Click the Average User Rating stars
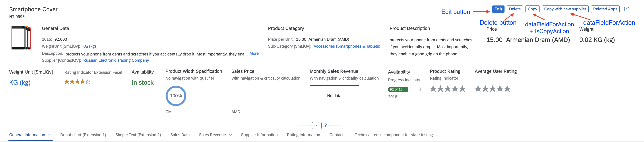Image resolution: width=644 pixels, height=142 pixels. pyautogui.click(x=492, y=89)
